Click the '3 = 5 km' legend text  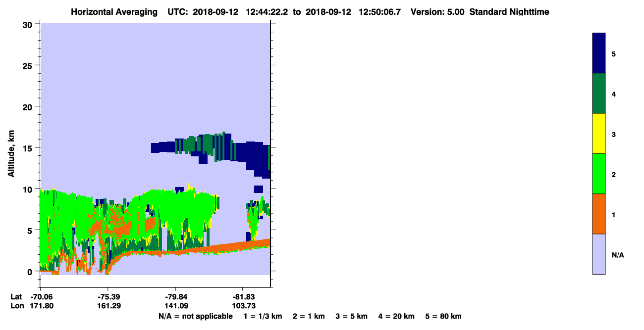click(352, 316)
